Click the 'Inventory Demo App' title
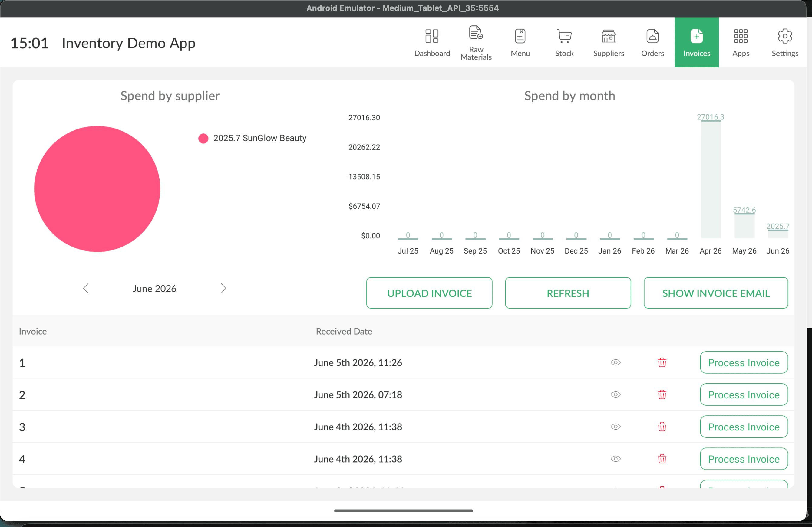Screen dimensions: 812x527 129,43
